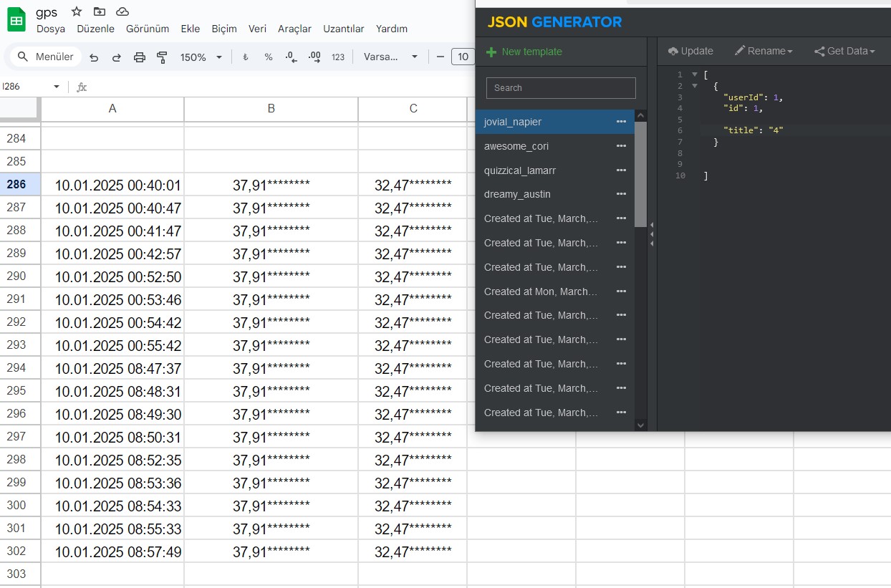Viewport: 891px width, 588px height.
Task: Open the Dosya menu
Action: pyautogui.click(x=51, y=29)
